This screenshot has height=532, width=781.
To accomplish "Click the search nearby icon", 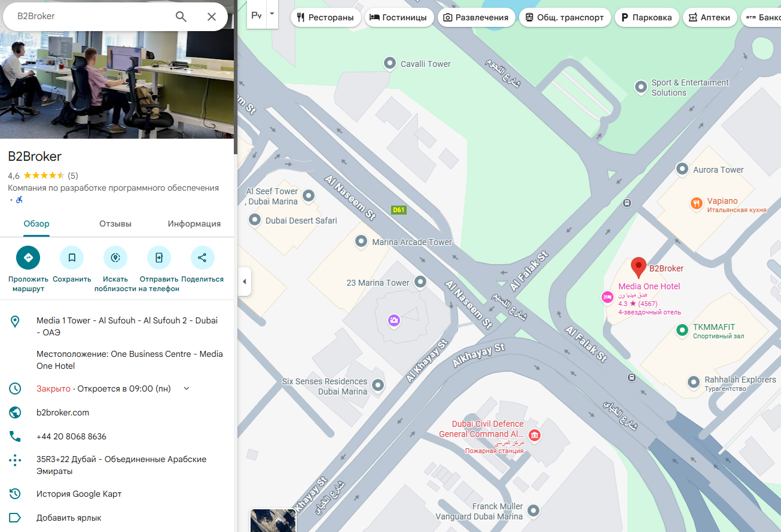I will click(x=115, y=258).
